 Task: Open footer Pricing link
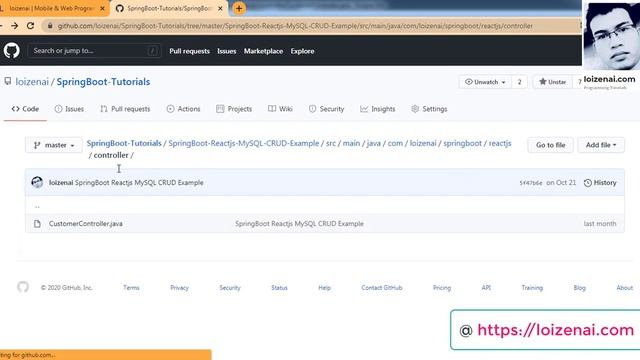coord(442,288)
